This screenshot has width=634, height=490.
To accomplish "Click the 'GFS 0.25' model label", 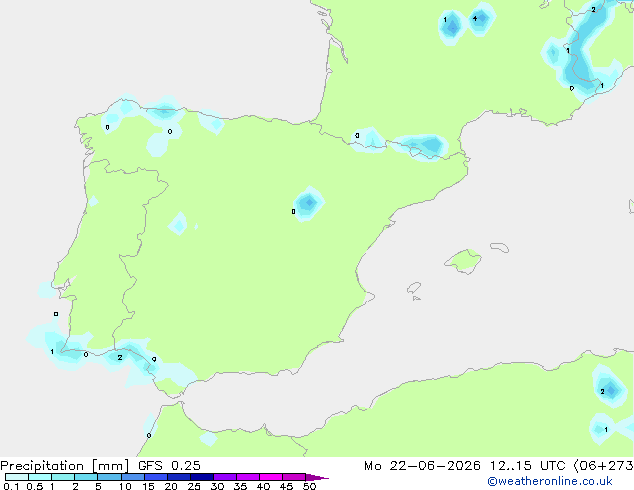I will 169,466.
